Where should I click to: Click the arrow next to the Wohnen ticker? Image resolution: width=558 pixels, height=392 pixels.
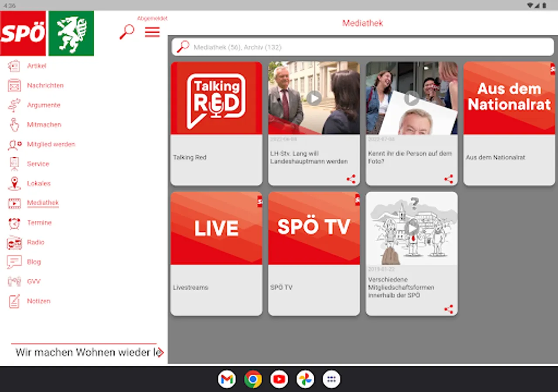click(160, 352)
